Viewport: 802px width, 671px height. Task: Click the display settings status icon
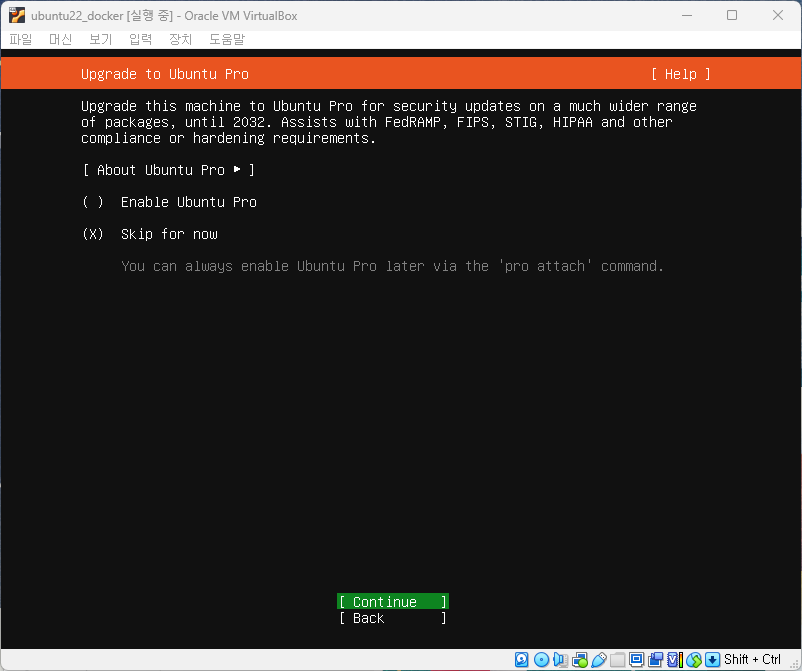coord(636,659)
